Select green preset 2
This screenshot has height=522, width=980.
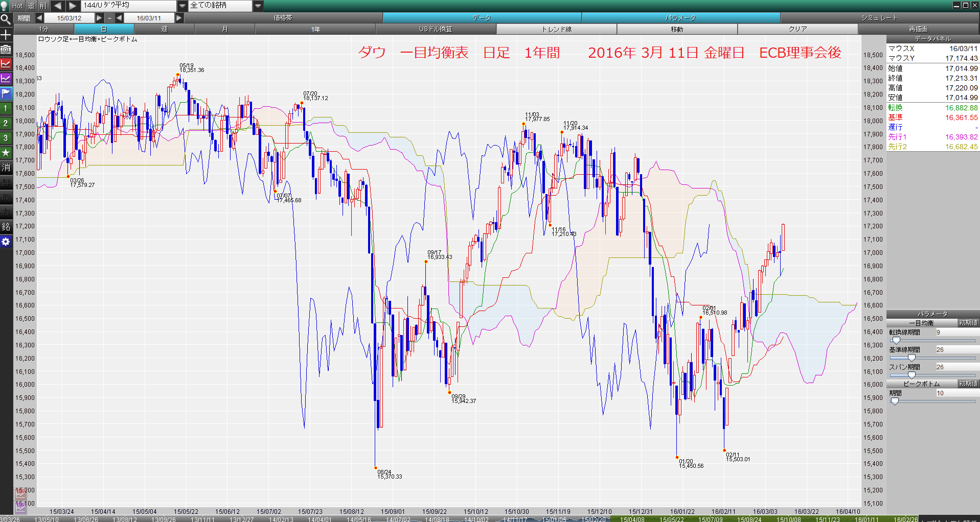pos(6,123)
